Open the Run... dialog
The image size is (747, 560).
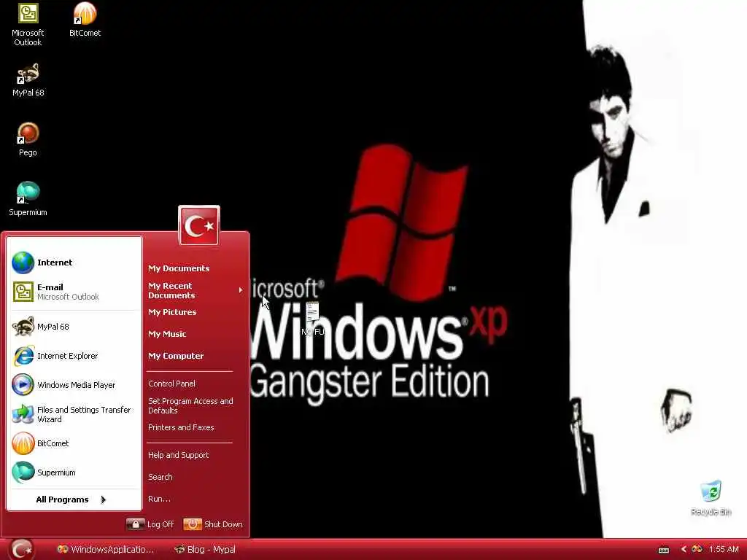click(x=159, y=499)
